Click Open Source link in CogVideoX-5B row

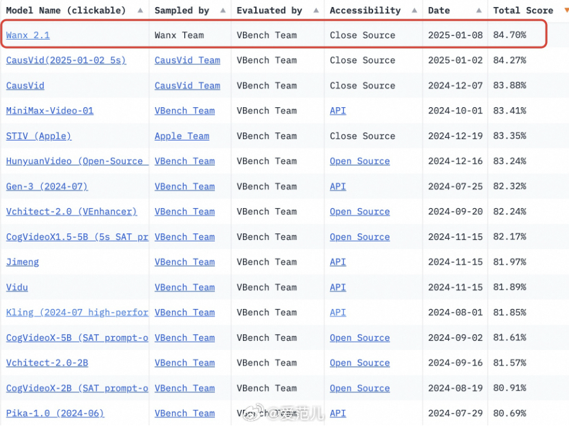pos(360,338)
